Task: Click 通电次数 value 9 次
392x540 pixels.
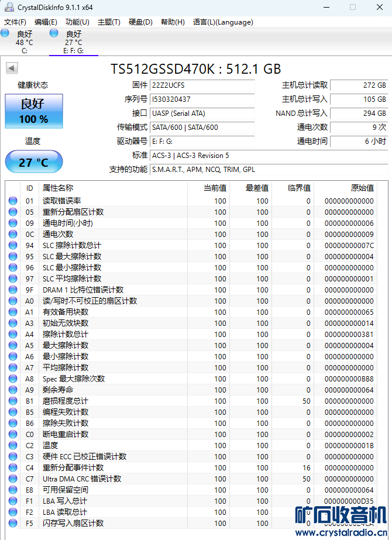Action: 359,128
